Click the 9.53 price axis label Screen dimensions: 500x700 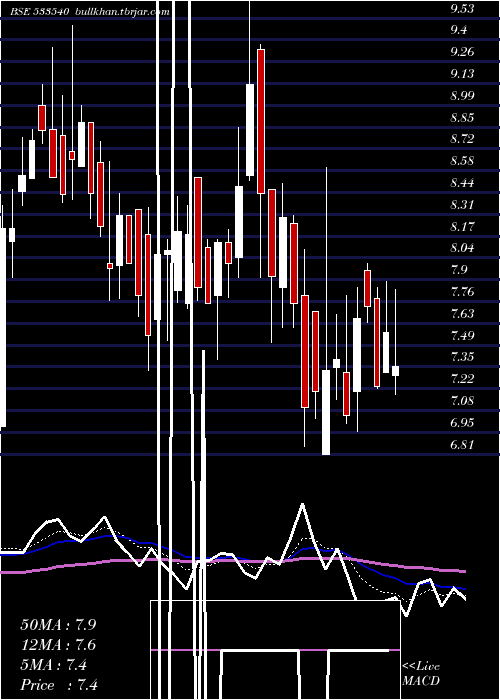(462, 8)
